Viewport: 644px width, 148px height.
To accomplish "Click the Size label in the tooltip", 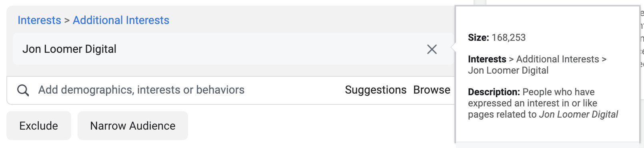I will 478,38.
